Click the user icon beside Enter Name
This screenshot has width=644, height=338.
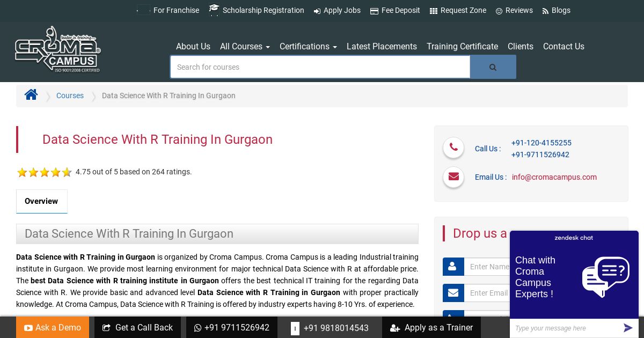[453, 267]
